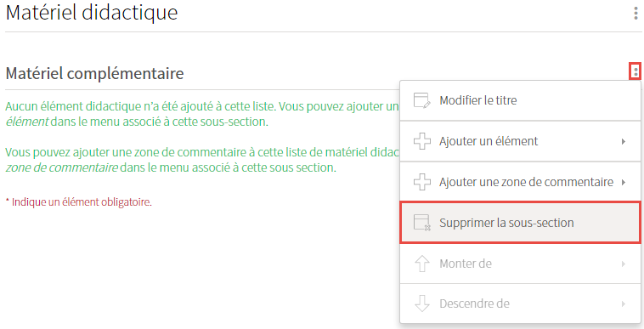Click the down arrow icon beside Descendre de

click(421, 304)
